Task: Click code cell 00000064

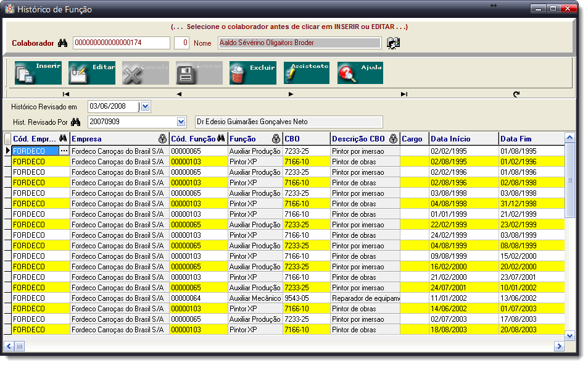Action: 199,298
